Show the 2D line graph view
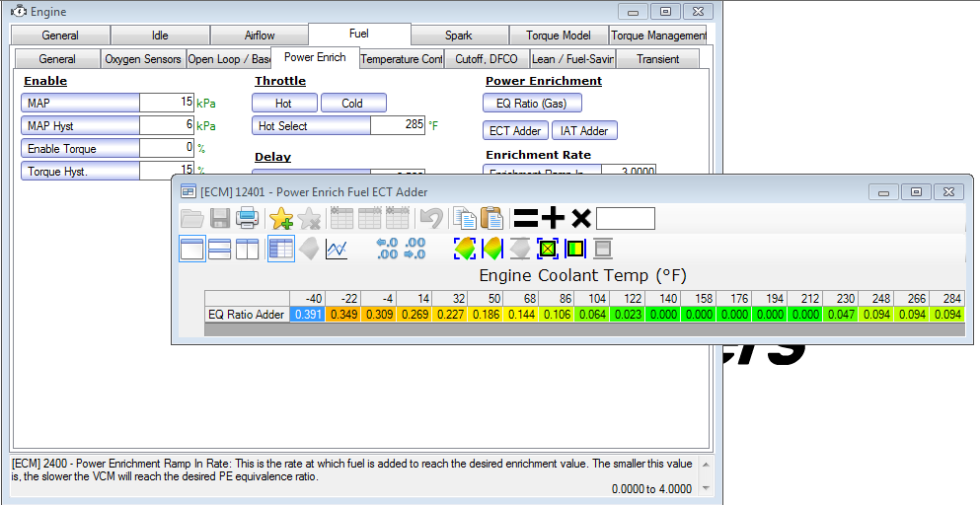This screenshot has width=980, height=505. point(337,250)
